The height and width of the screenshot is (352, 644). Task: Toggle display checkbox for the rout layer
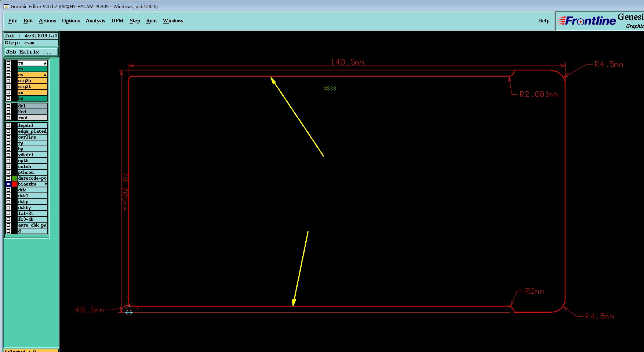[8, 118]
